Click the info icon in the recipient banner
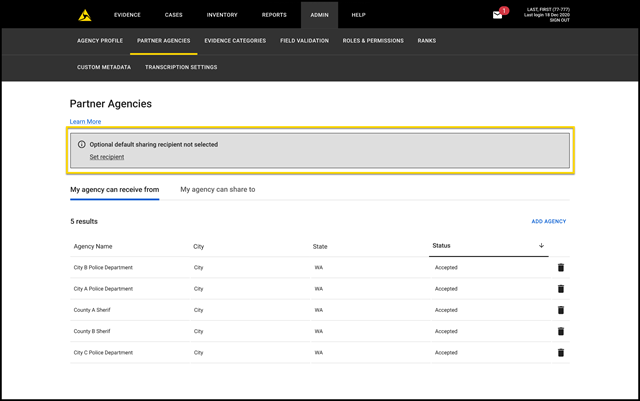The height and width of the screenshot is (401, 640). tap(82, 144)
